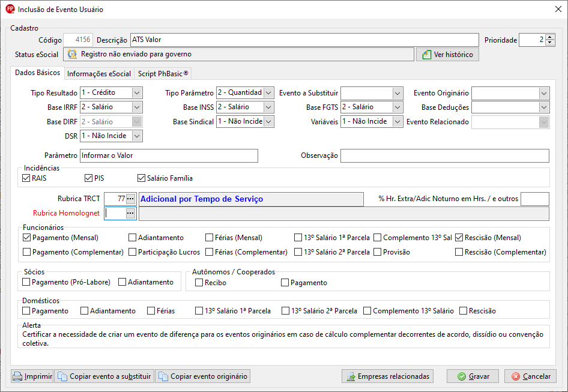Open Empresas relacionadas
The width and height of the screenshot is (568, 392).
point(387,376)
